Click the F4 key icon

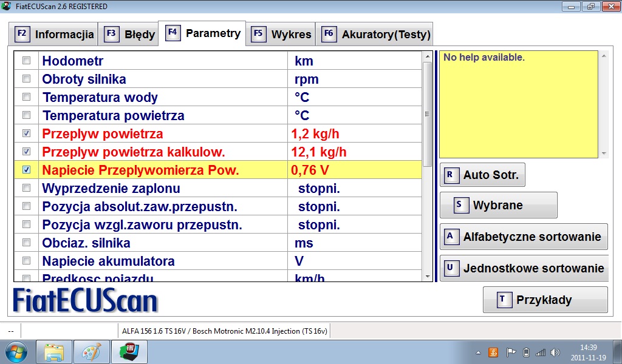tap(173, 33)
